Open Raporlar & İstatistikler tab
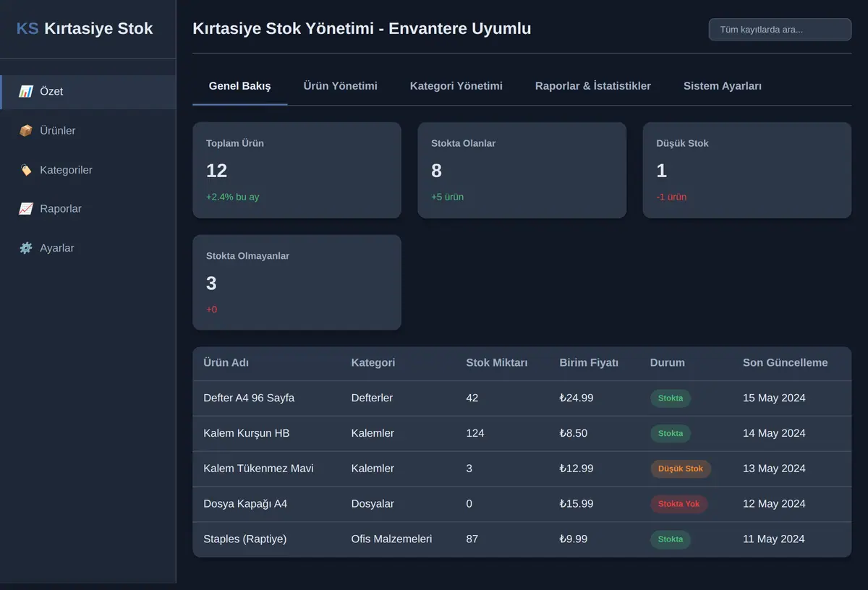Image resolution: width=868 pixels, height=590 pixels. click(593, 86)
